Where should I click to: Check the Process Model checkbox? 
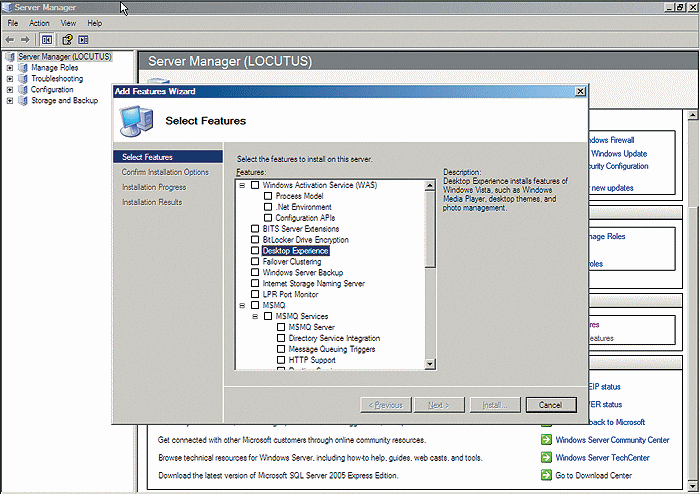point(268,196)
